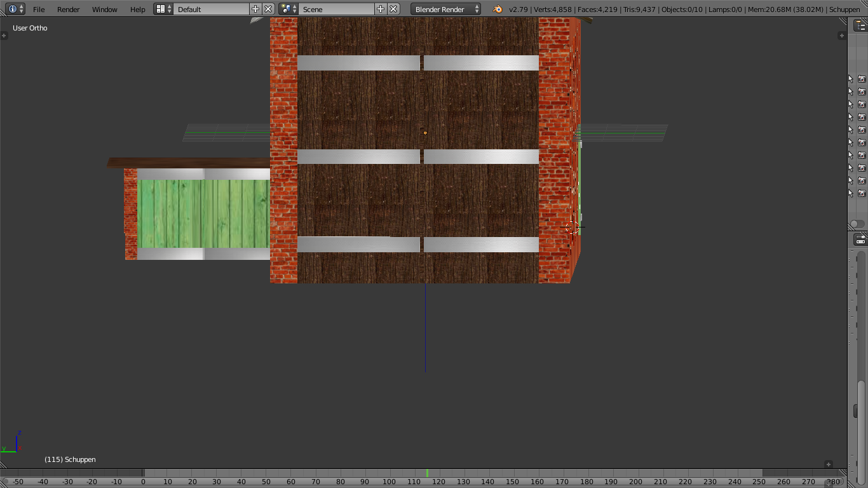Toggle renderability of first outliner object
Image resolution: width=868 pixels, height=488 pixels.
click(x=862, y=79)
